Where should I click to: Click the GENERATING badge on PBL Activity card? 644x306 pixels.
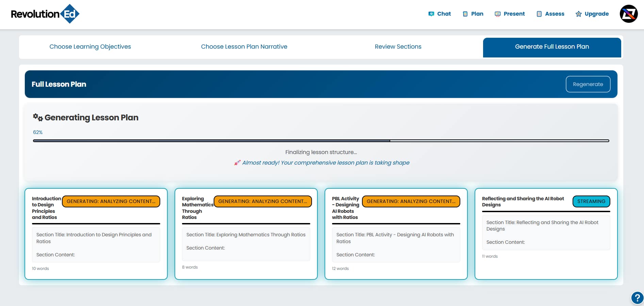411,201
